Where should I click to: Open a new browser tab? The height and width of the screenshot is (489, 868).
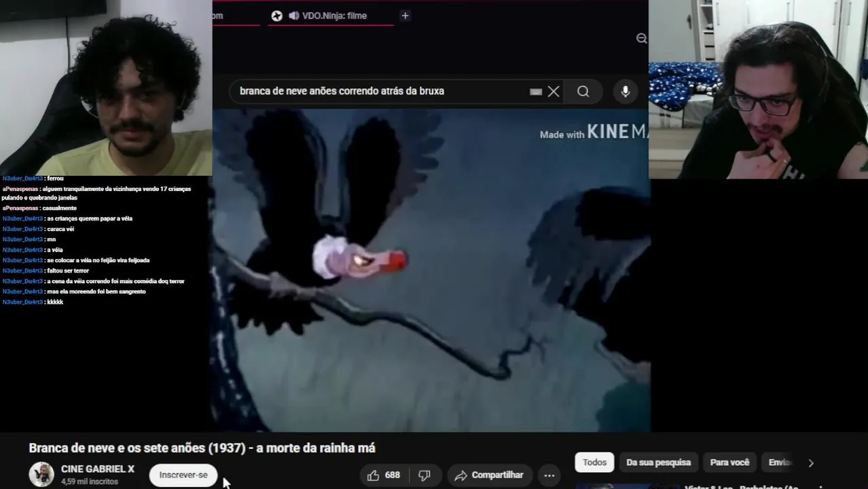[x=405, y=16]
